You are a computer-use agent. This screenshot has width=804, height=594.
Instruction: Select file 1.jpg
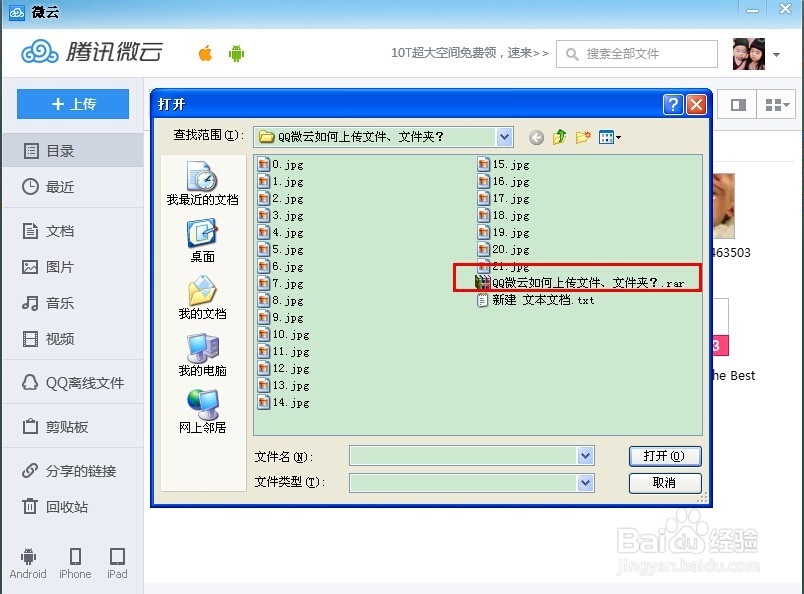[x=280, y=182]
